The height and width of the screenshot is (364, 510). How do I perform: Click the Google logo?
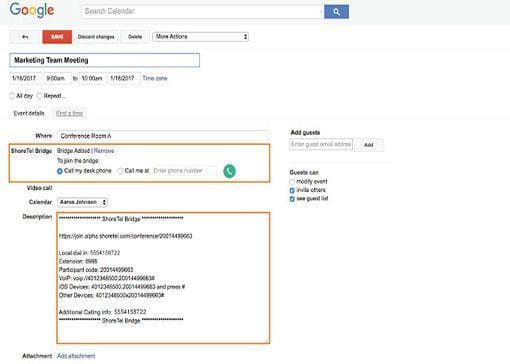click(32, 10)
